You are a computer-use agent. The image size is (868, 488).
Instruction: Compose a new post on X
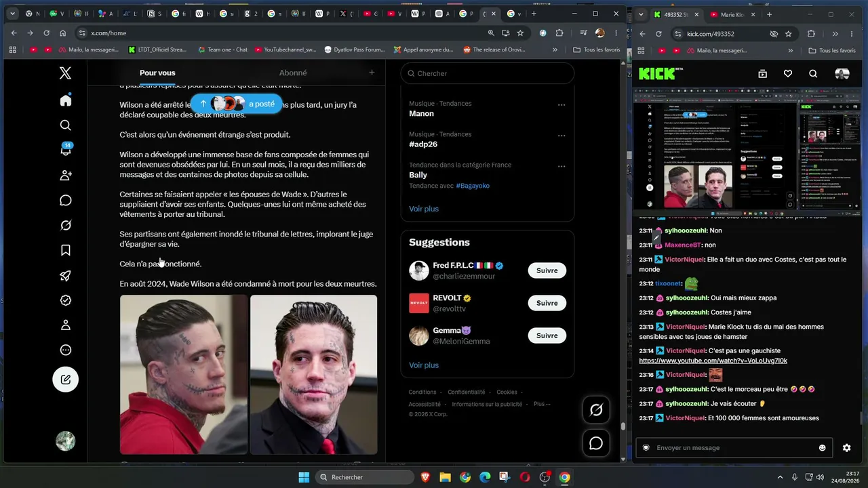click(x=66, y=380)
